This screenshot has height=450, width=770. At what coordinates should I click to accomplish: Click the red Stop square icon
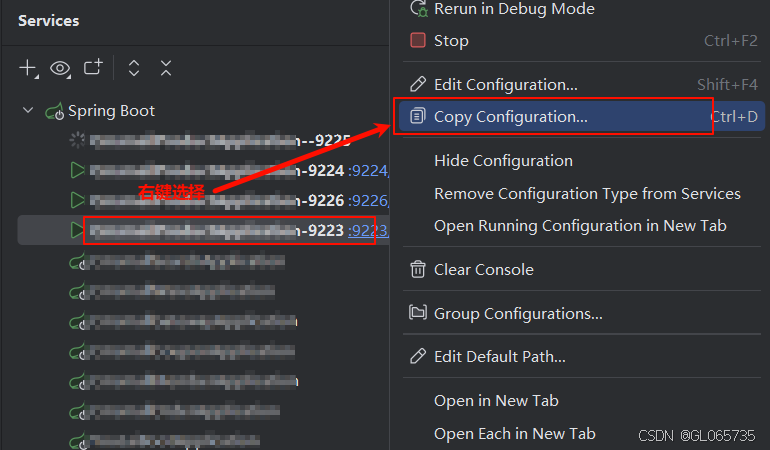[418, 40]
